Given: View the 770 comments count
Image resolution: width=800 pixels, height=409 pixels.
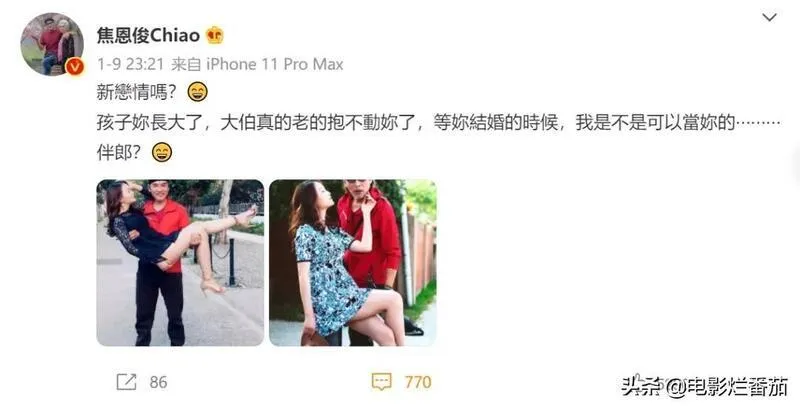Looking at the screenshot, I should (418, 382).
